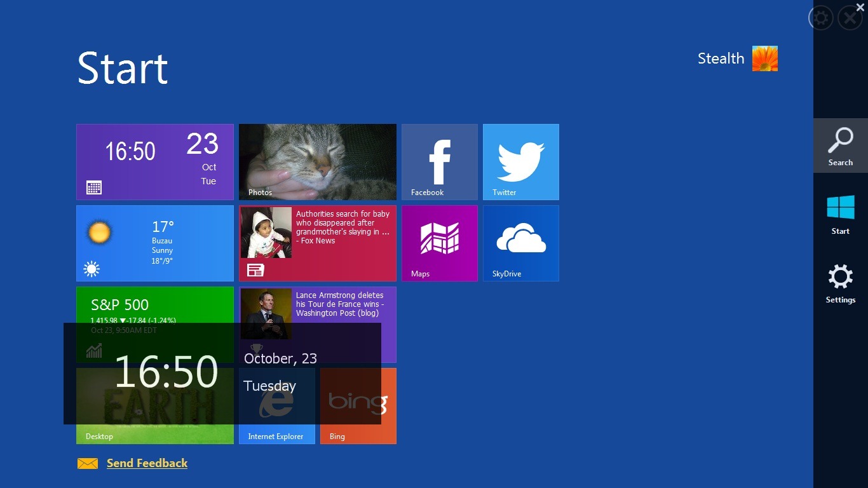Open the Maps tile

pyautogui.click(x=440, y=243)
